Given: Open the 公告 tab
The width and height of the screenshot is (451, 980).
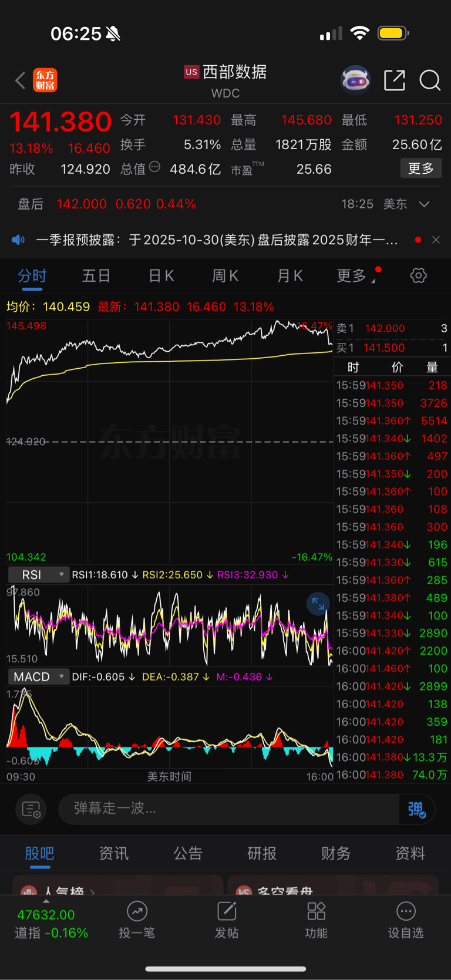Looking at the screenshot, I should (x=188, y=853).
